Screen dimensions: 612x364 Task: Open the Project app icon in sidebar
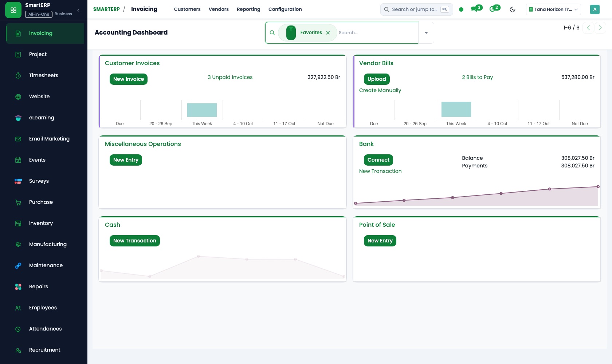click(x=18, y=54)
